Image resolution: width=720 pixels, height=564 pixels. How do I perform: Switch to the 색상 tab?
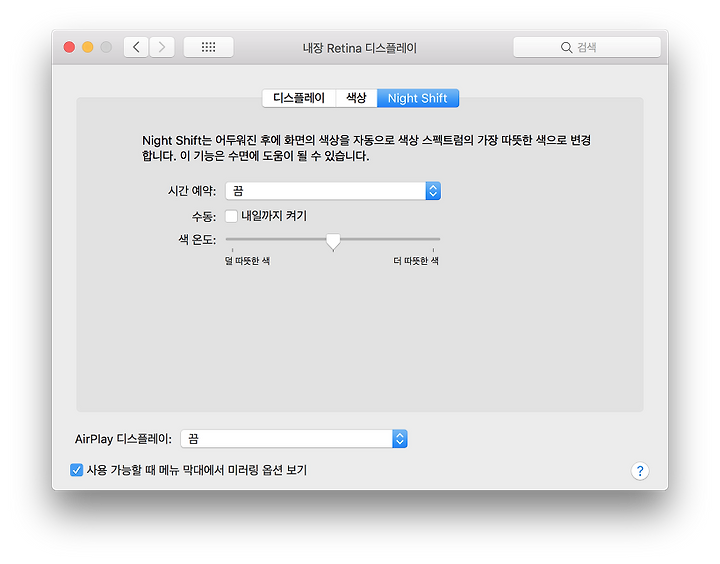[x=356, y=98]
